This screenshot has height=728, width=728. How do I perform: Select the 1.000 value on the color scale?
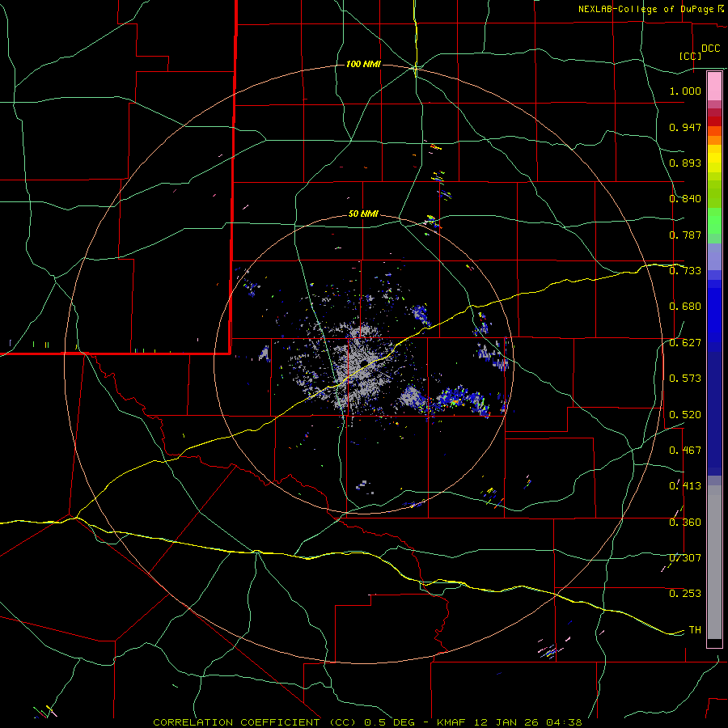(x=685, y=91)
